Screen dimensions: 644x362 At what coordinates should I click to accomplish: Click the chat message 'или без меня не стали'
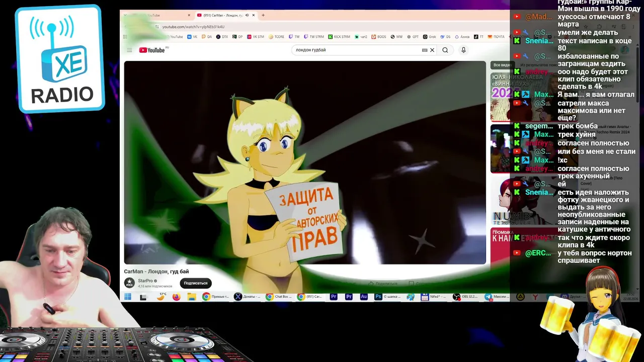pos(596,151)
